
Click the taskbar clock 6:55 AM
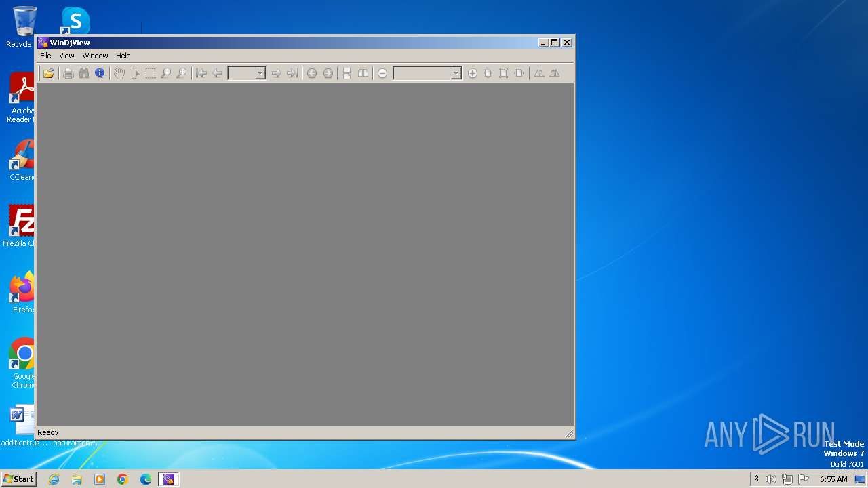point(833,479)
